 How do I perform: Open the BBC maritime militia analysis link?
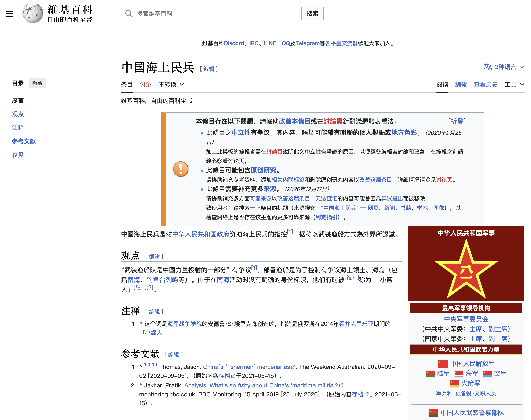264,385
